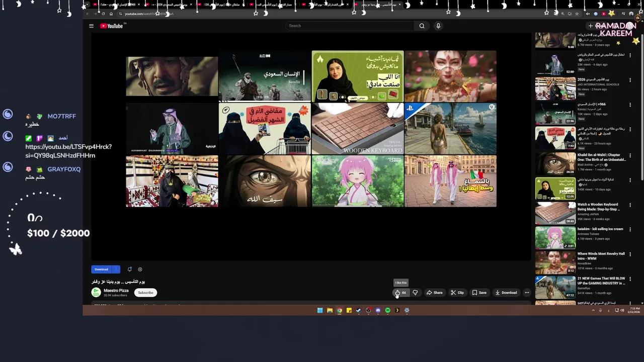Subscribe to Maestro Pizza channel
This screenshot has height=362, width=644.
click(145, 293)
